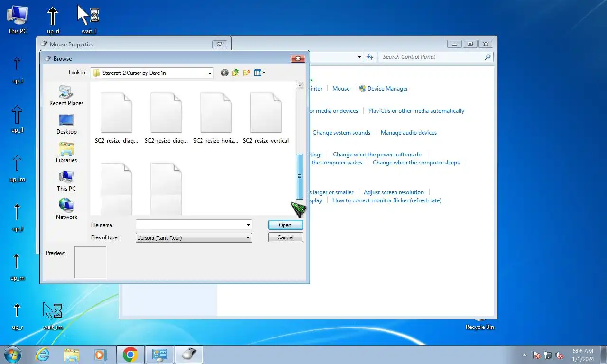607x364 pixels.
Task: Expand the File name history dropdown arrow
Action: tap(248, 225)
